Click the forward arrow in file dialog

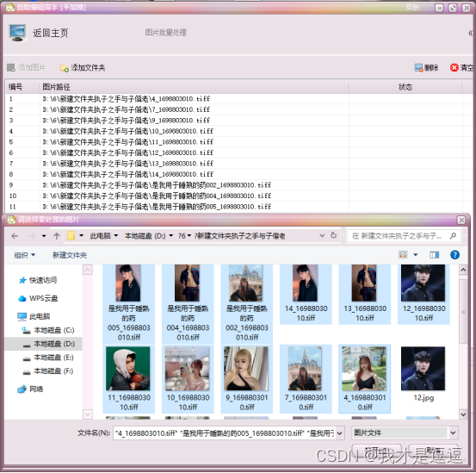31,236
